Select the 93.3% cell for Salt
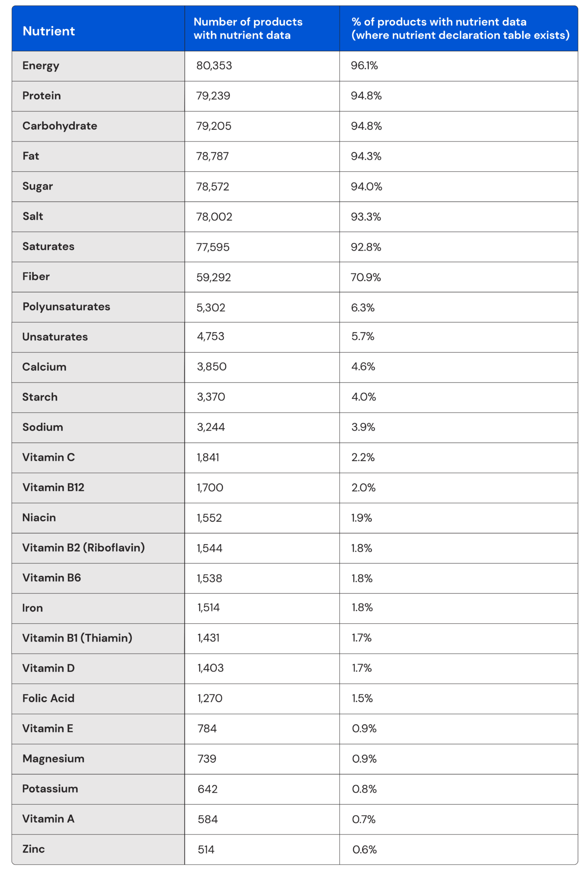 point(366,217)
